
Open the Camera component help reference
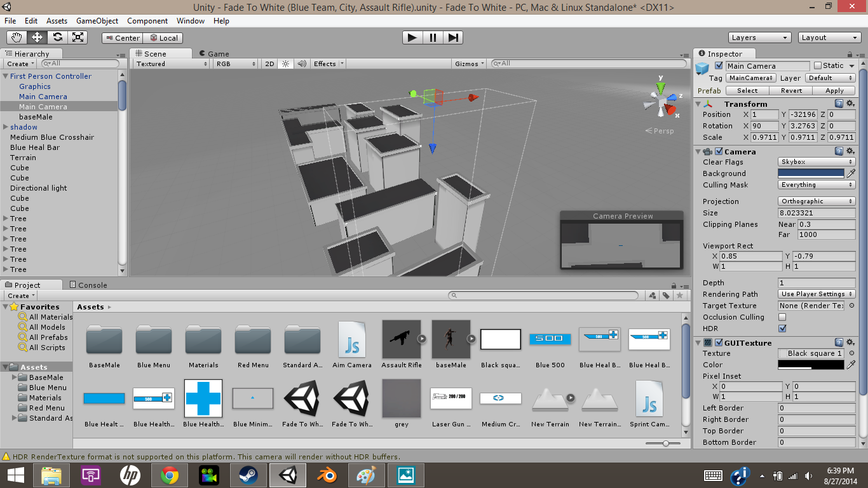coord(839,151)
